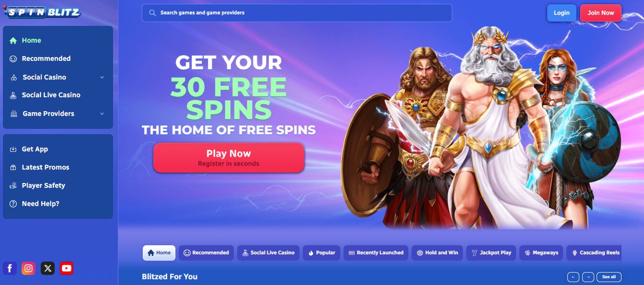Click the magnifier icon in search bar

pyautogui.click(x=152, y=13)
